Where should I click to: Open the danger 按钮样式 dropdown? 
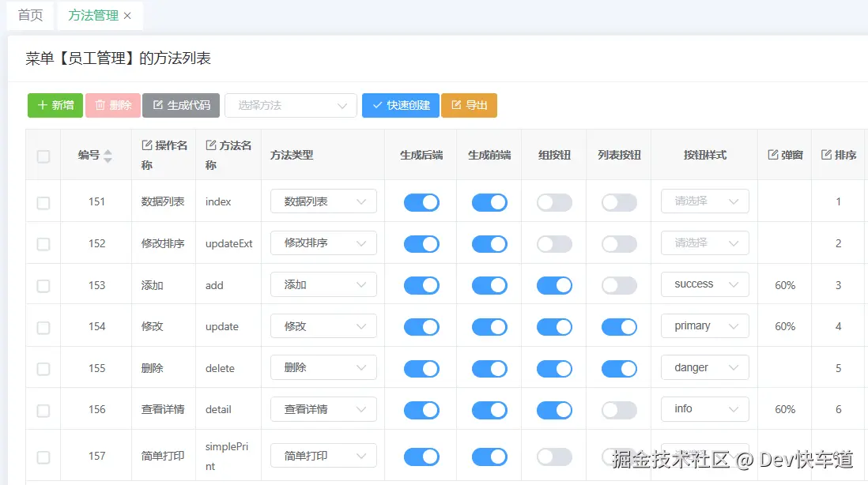point(704,367)
